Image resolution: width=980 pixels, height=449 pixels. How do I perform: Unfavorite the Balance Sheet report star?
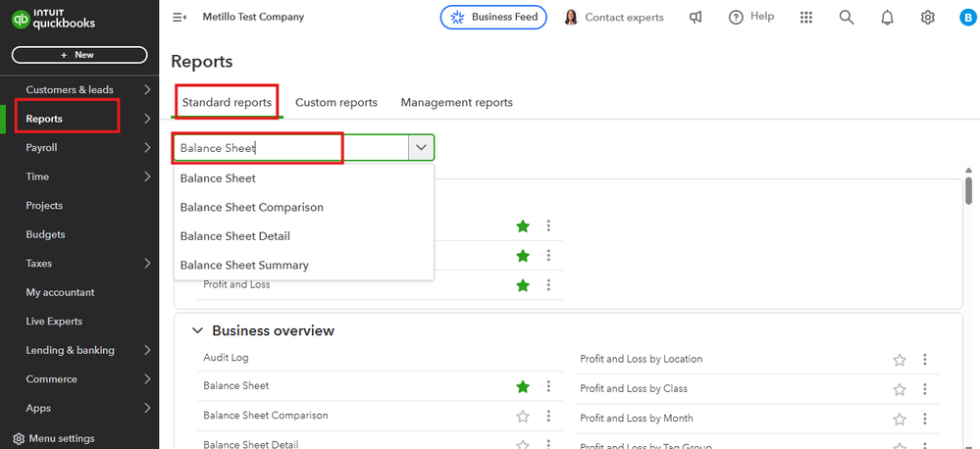(523, 386)
